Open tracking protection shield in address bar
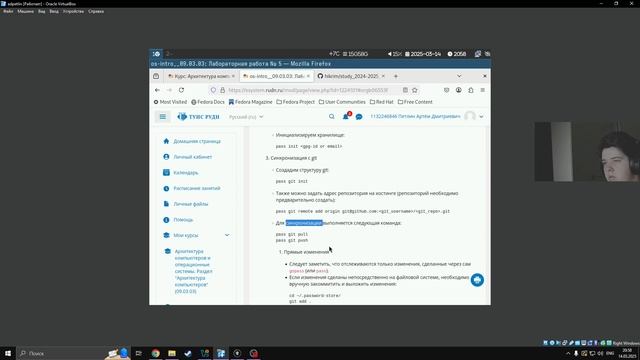The image size is (640, 360). click(213, 90)
